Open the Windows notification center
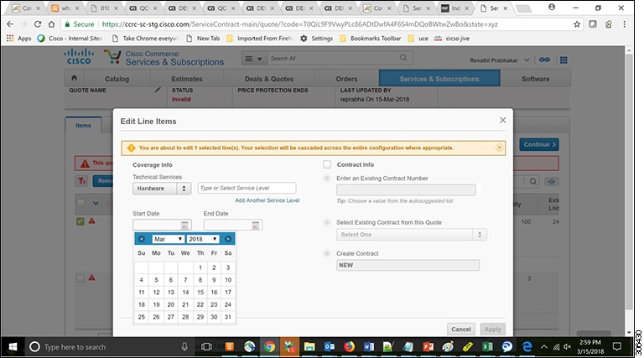644x358 pixels. coord(617,347)
